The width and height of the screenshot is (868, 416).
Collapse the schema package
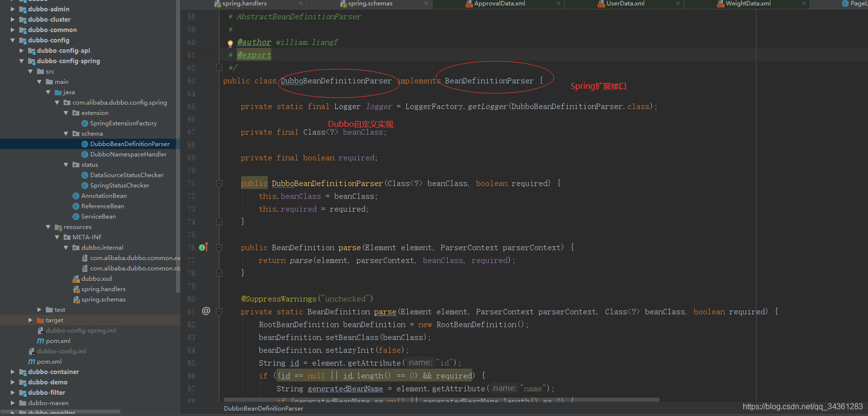[66, 134]
